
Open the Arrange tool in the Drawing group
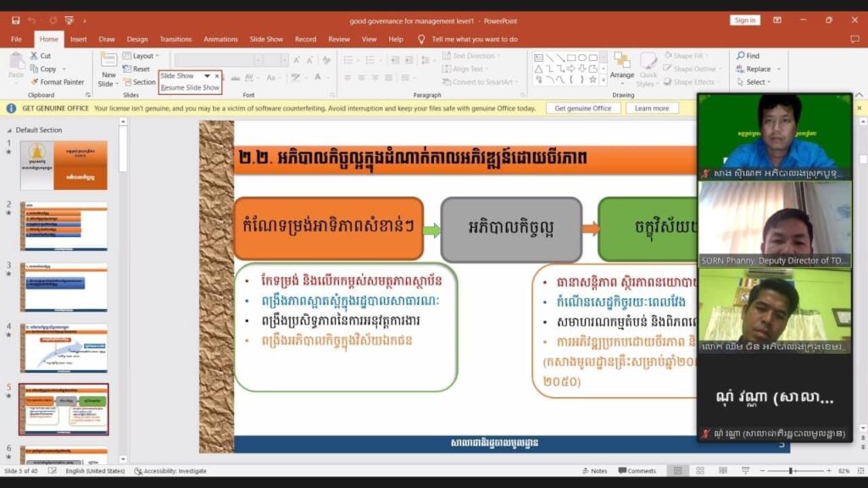click(622, 64)
